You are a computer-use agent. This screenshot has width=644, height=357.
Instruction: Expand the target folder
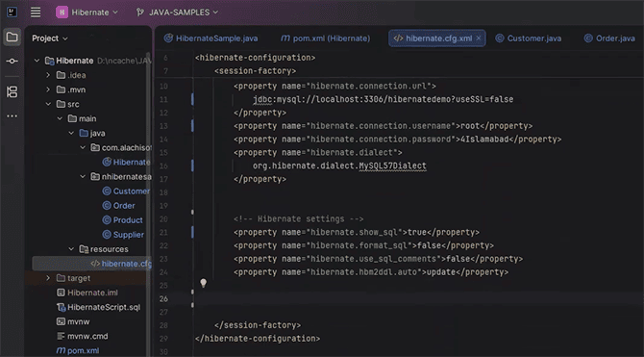pos(48,278)
